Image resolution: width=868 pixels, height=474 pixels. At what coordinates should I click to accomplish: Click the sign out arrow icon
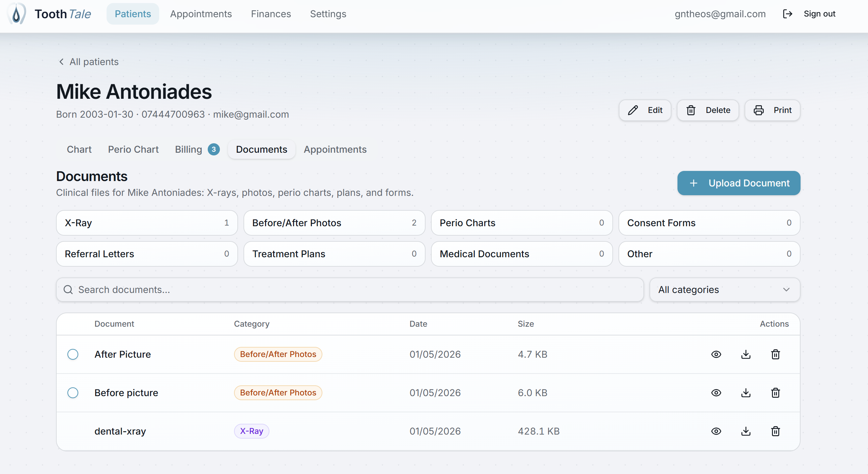pyautogui.click(x=787, y=14)
